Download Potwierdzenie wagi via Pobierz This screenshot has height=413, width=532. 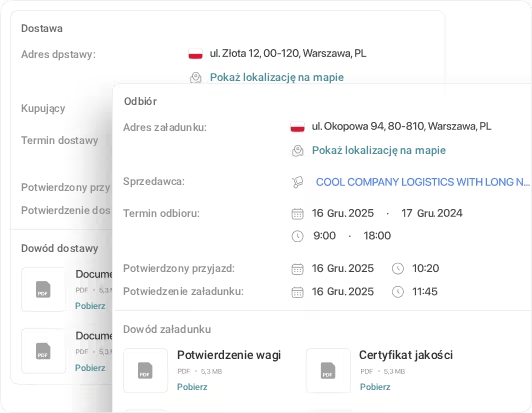point(192,387)
